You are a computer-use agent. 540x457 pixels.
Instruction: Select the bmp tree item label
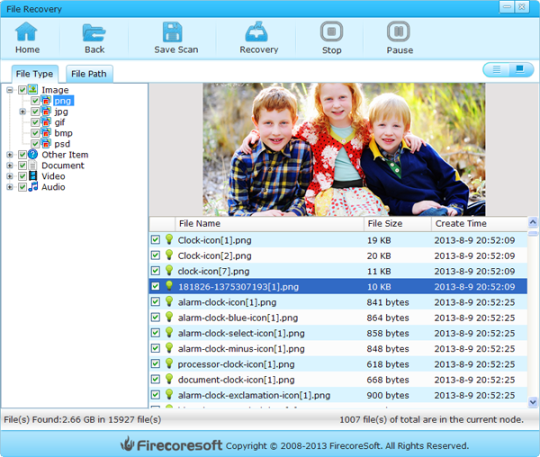(63, 133)
